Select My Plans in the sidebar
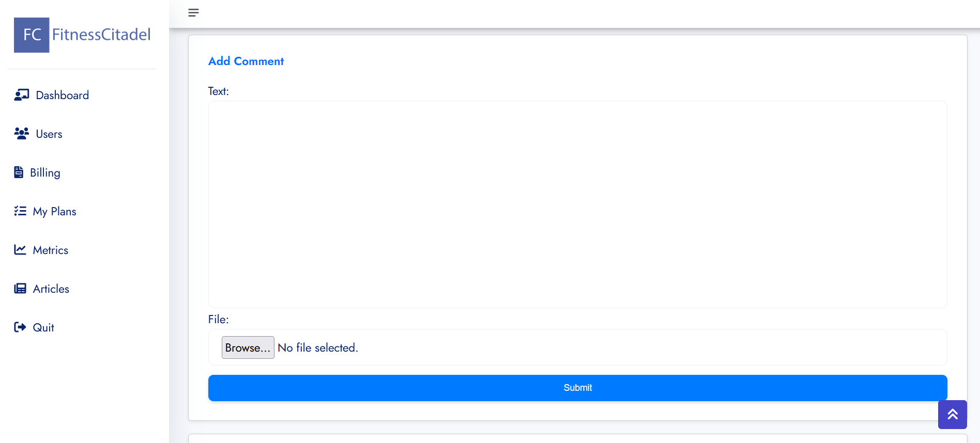The image size is (980, 443). point(54,212)
